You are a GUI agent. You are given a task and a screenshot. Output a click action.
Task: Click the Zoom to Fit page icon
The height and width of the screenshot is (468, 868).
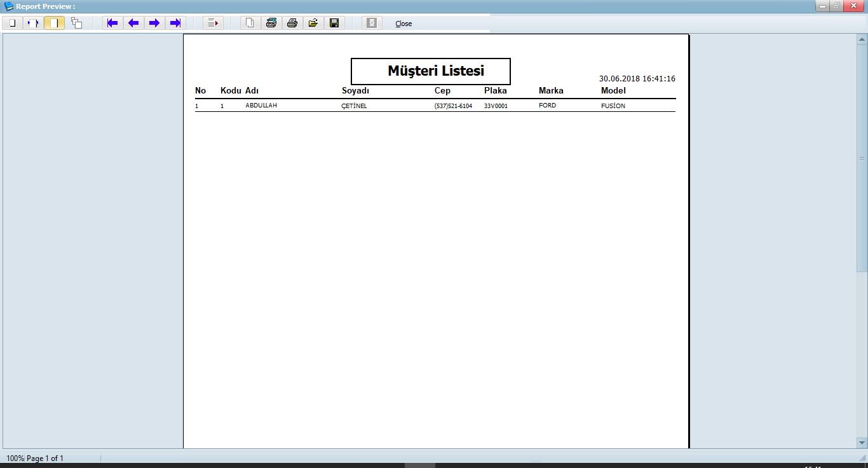click(11, 24)
